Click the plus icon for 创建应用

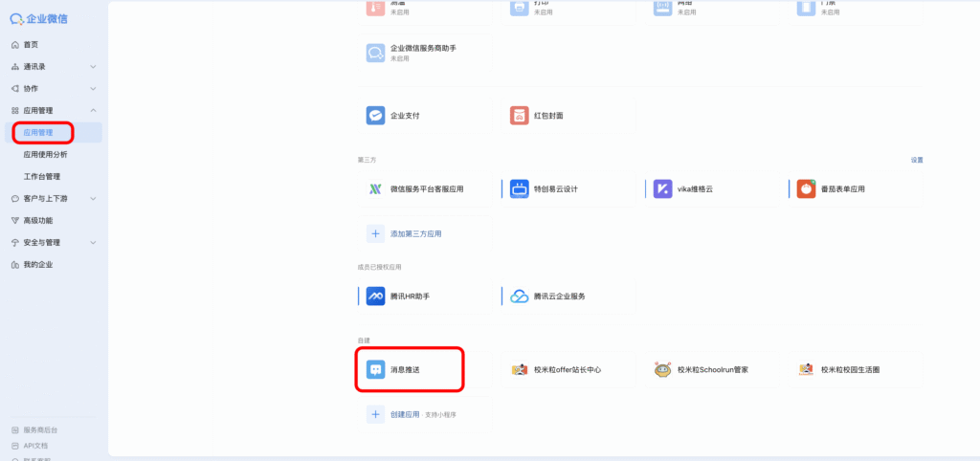point(375,414)
